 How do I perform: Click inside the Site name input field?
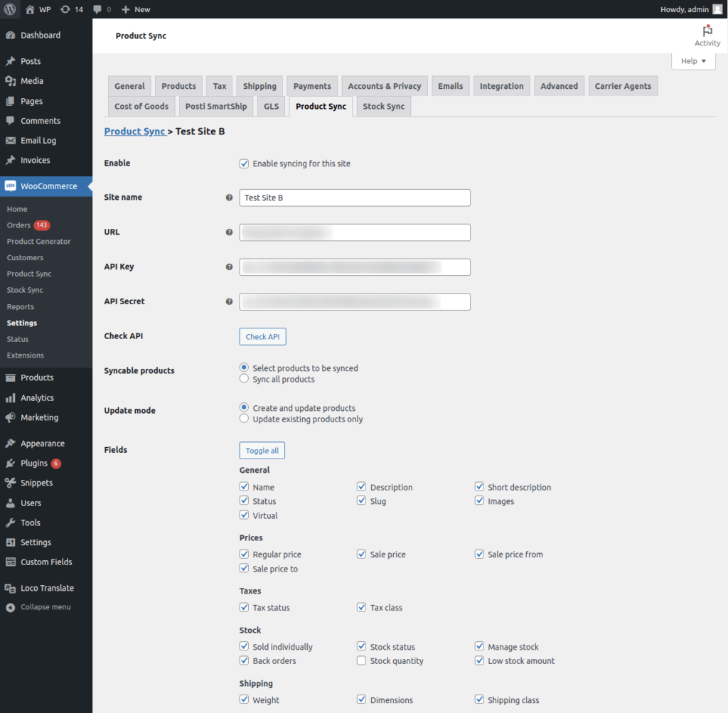pos(354,198)
